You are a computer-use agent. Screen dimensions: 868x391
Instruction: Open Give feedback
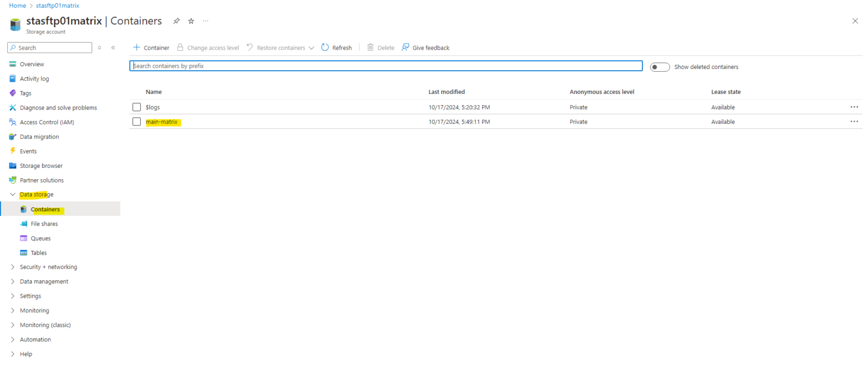pyautogui.click(x=426, y=47)
